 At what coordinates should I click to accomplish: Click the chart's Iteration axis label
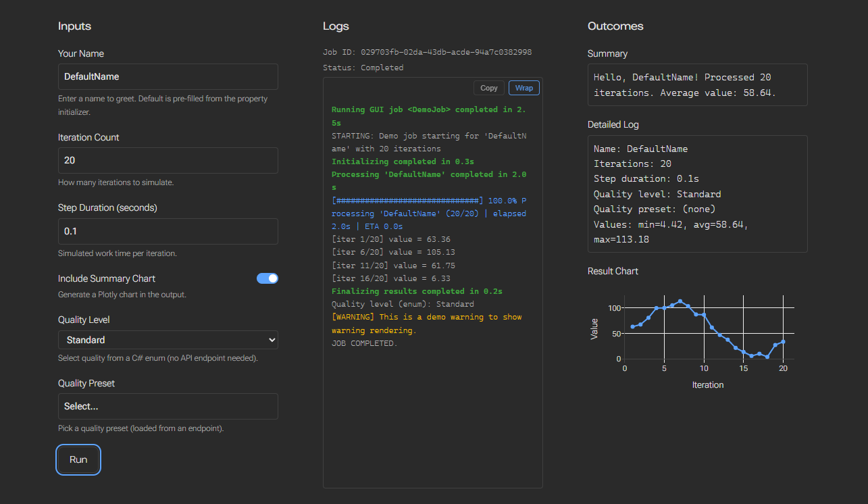pos(708,384)
